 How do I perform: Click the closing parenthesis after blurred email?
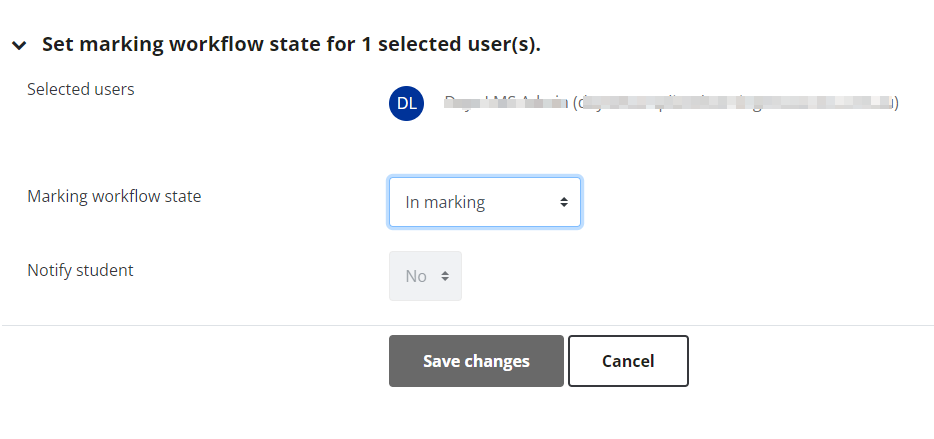(896, 103)
